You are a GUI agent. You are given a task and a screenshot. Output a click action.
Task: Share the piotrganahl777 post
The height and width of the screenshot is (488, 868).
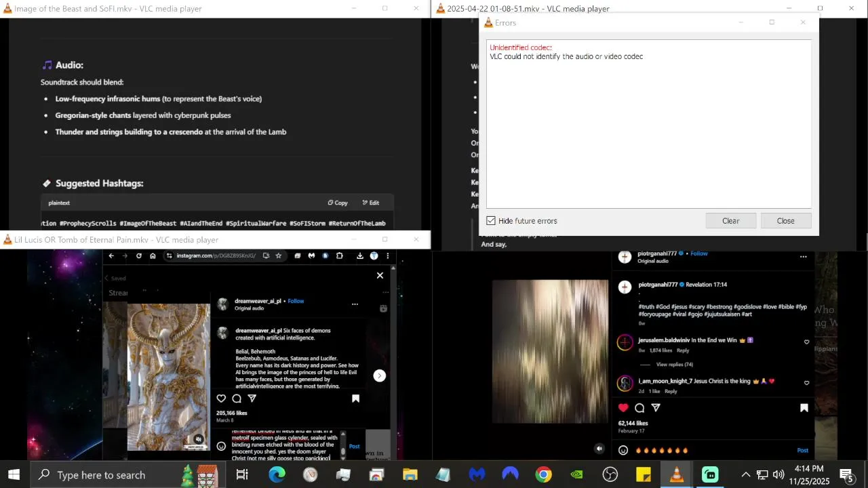(656, 407)
